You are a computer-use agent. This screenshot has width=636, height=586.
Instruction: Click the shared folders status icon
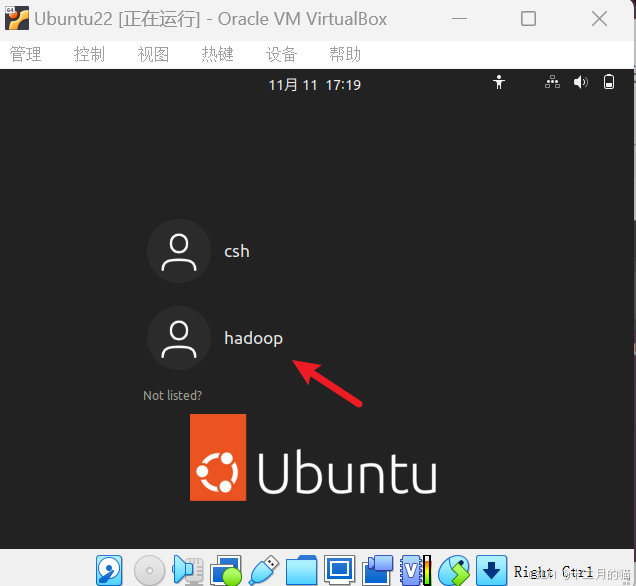301,570
